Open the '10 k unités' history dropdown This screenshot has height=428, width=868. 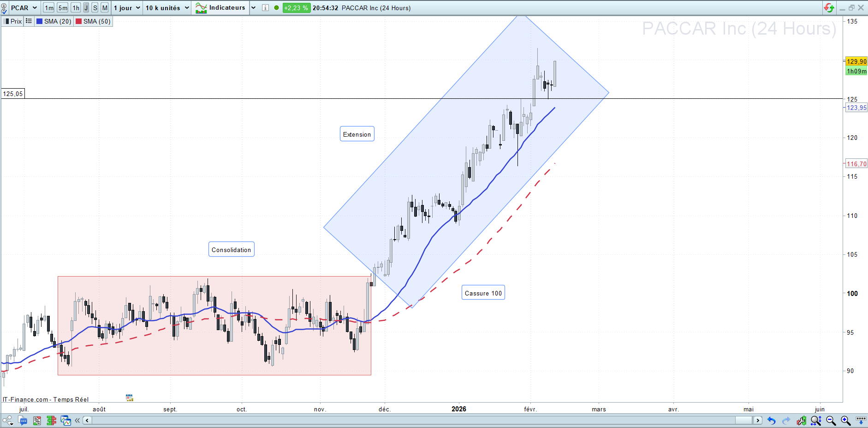point(167,8)
